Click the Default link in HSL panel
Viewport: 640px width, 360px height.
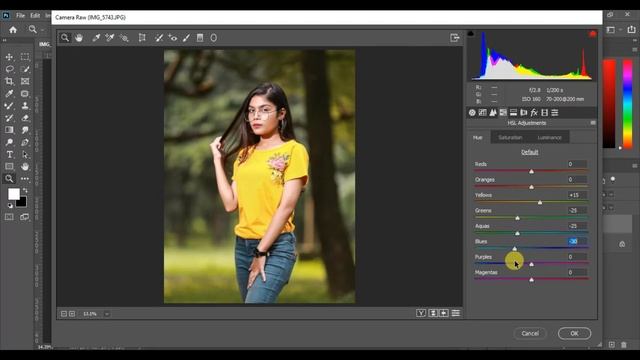530,152
